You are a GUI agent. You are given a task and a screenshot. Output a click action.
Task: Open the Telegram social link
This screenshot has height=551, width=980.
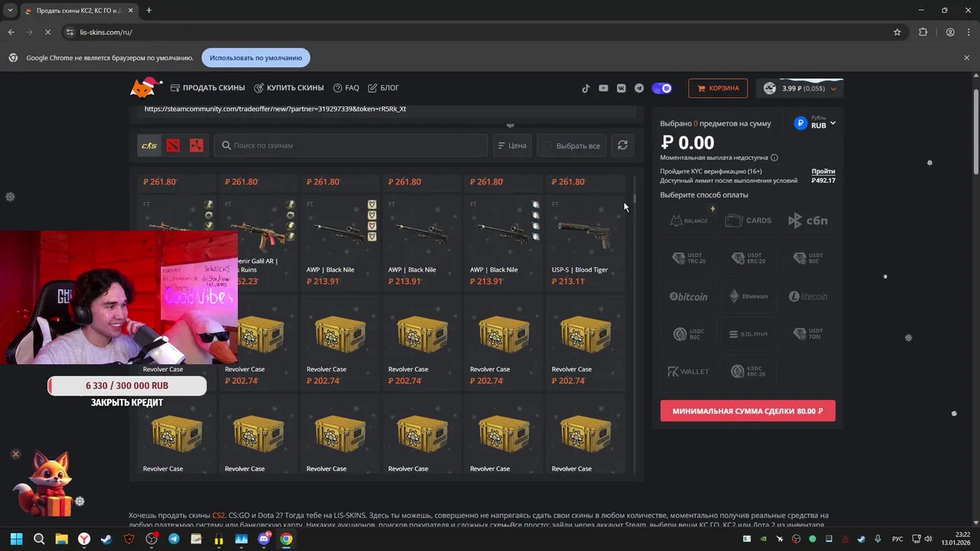639,88
